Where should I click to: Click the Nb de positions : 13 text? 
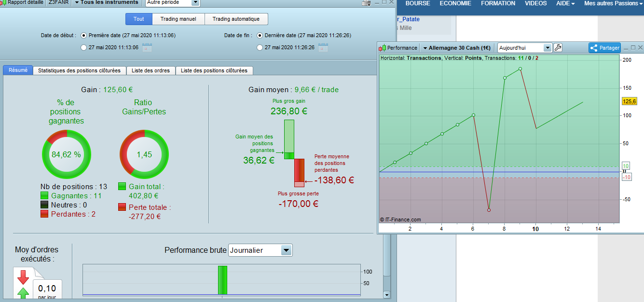(x=74, y=187)
